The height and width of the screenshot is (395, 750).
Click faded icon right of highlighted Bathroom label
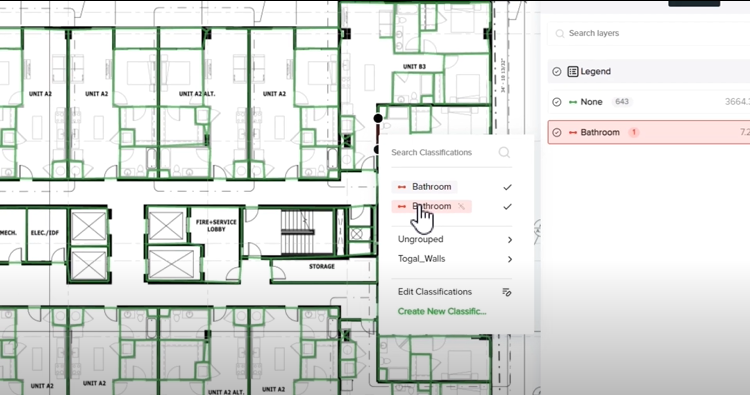[462, 206]
